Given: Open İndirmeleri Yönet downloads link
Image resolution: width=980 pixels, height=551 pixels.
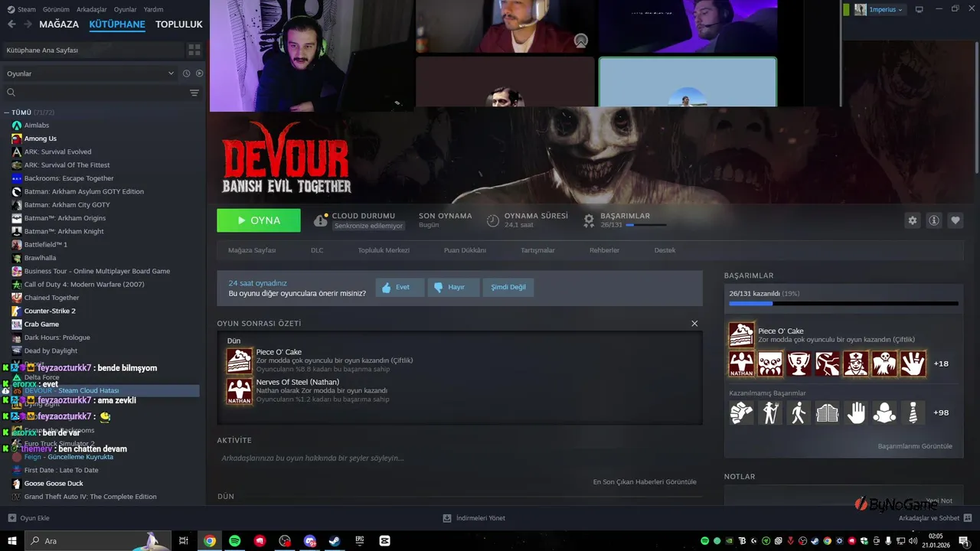Looking at the screenshot, I should tap(474, 518).
